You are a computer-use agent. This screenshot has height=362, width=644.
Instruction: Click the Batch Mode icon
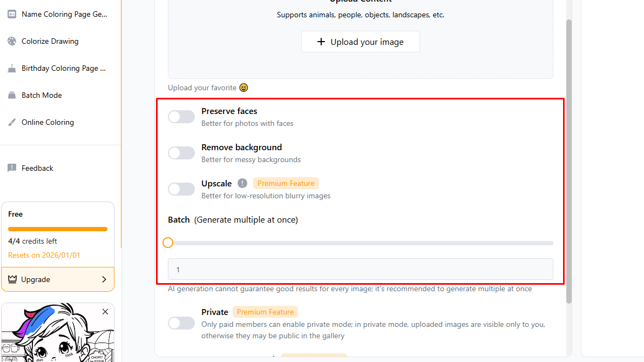[12, 95]
